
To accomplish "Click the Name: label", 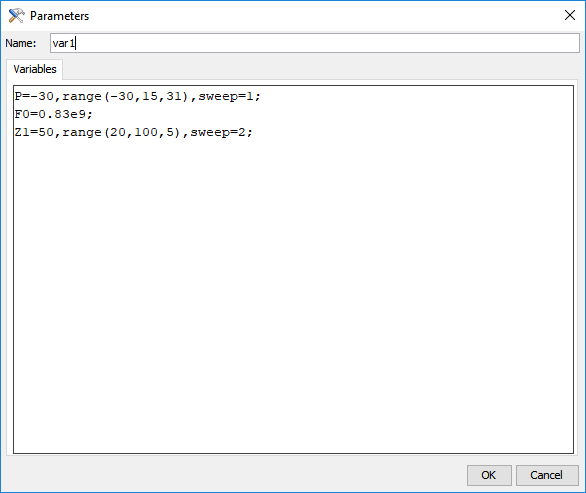I will coord(21,43).
